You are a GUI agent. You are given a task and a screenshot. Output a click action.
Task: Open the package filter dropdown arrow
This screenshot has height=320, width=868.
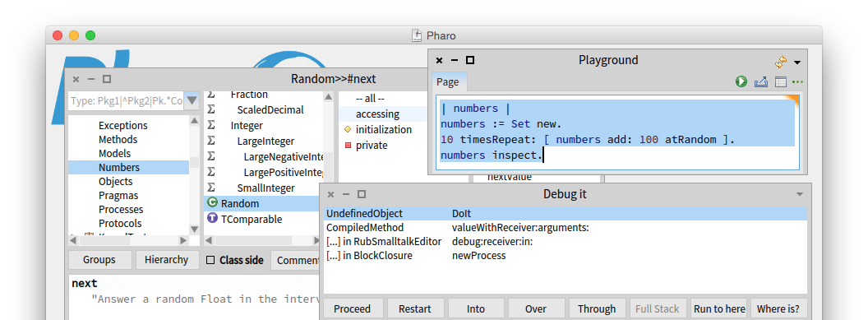pos(192,100)
